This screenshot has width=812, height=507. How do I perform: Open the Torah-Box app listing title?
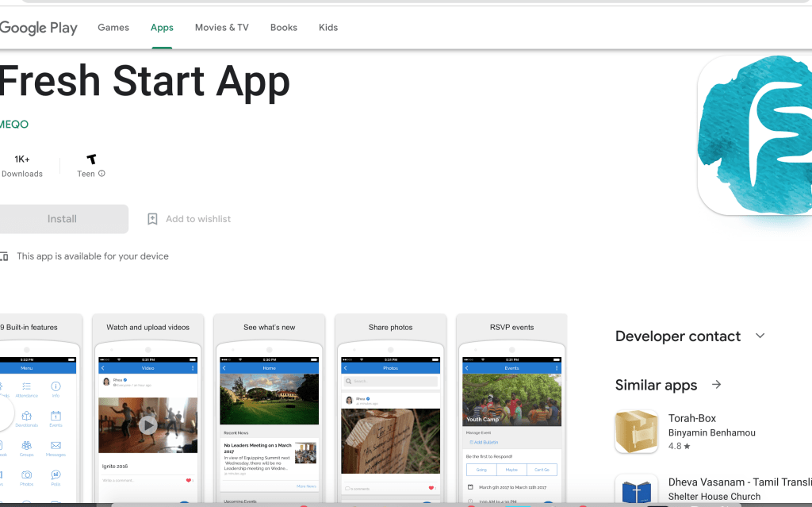[x=692, y=418]
